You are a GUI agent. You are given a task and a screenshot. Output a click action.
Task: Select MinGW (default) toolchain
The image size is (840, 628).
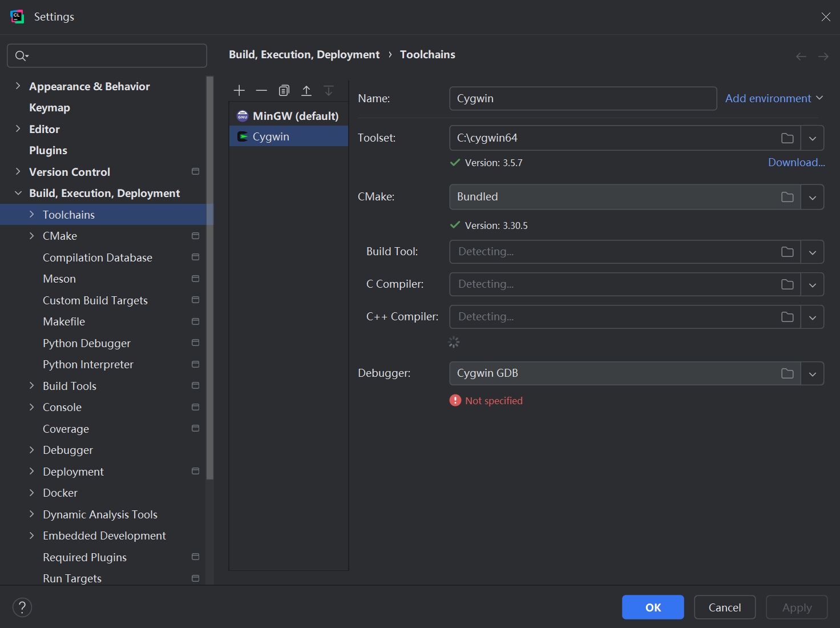(x=295, y=116)
